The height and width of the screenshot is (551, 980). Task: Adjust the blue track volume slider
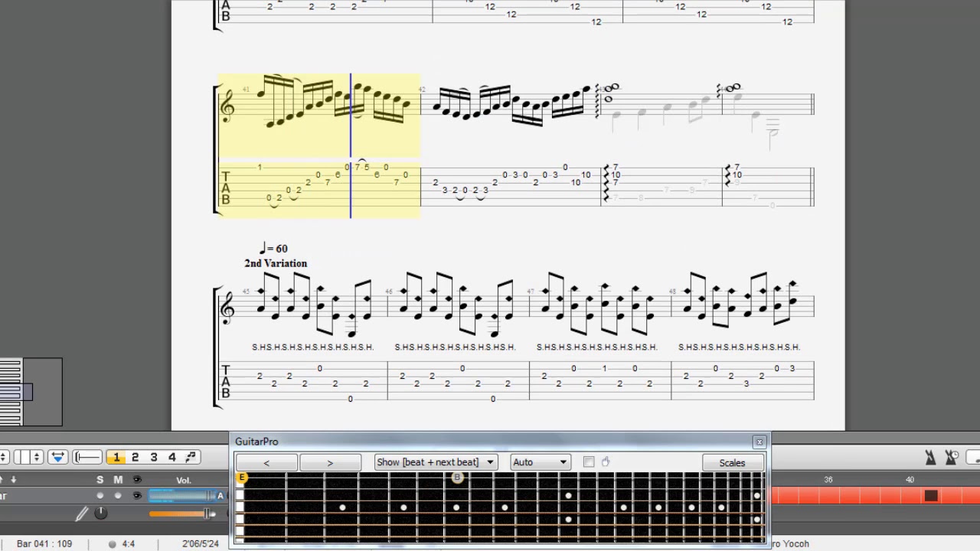(x=181, y=496)
